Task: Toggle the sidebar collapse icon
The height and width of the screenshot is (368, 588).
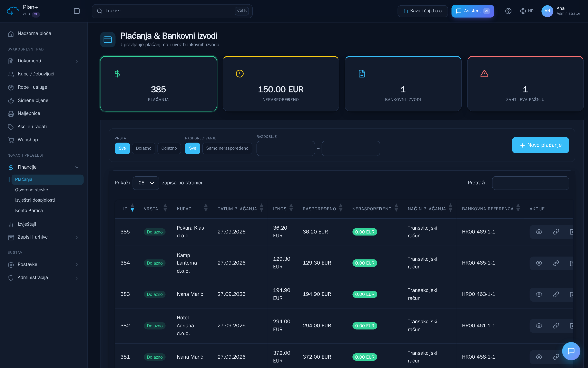Action: point(77,11)
